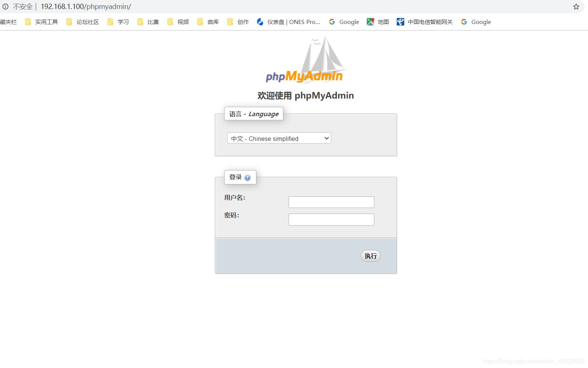Open the 视频 bookmark folder
The image size is (588, 368).
click(x=178, y=22)
